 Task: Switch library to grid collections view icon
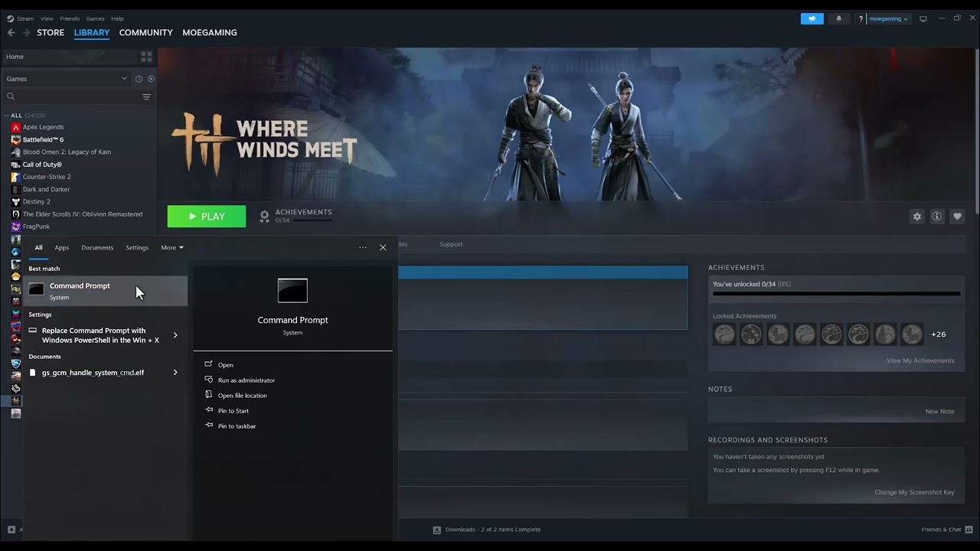tap(146, 57)
